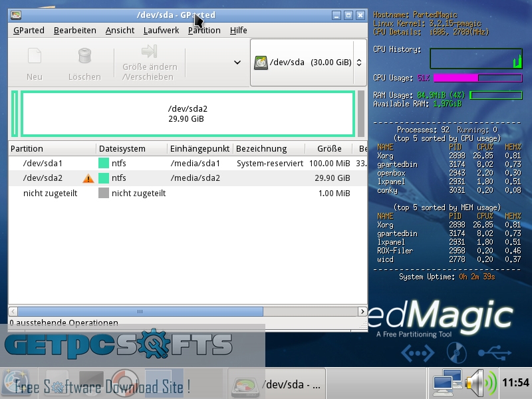Screen dimensions: 532x399
Task: Sort by the Dateisystem column header
Action: [132, 148]
